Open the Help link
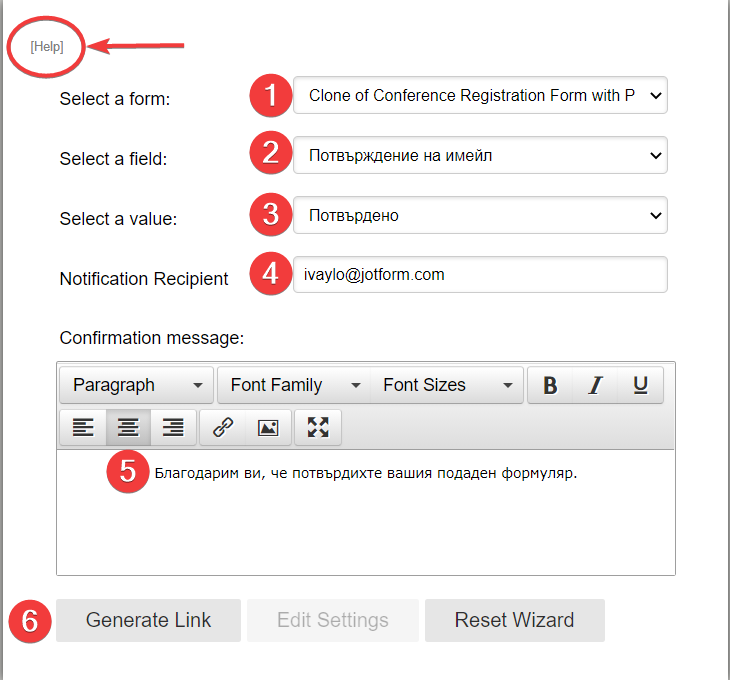Image resolution: width=730 pixels, height=680 pixels. point(47,46)
